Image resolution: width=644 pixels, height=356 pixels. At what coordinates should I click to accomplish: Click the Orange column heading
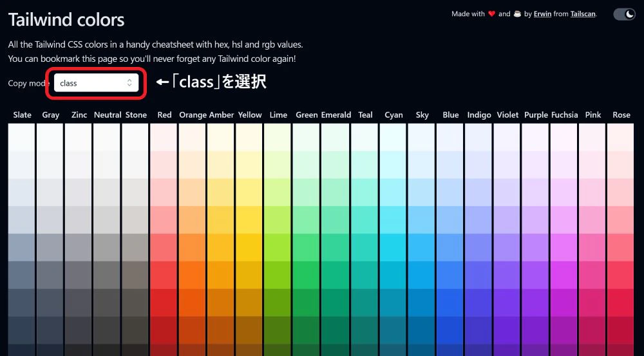pyautogui.click(x=193, y=115)
